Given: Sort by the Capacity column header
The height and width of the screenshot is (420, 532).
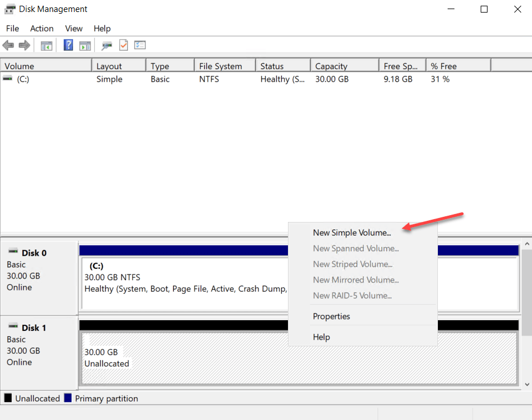Looking at the screenshot, I should (344, 66).
